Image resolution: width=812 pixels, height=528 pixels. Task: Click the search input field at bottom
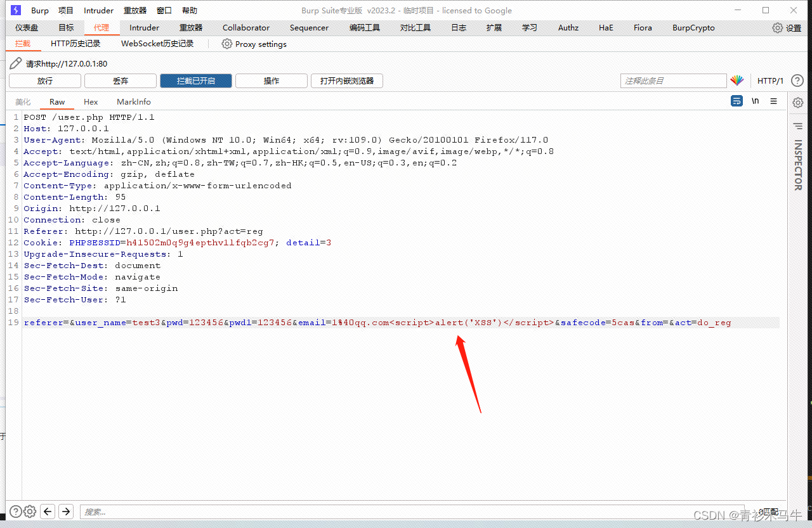click(412, 512)
